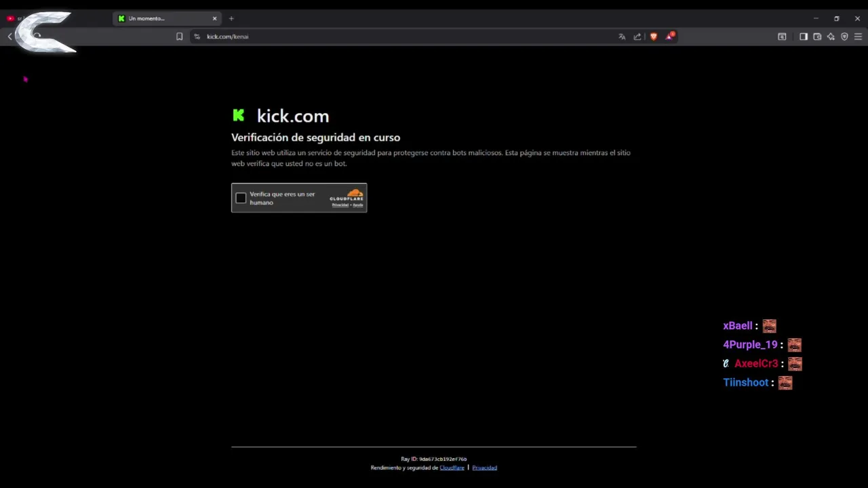This screenshot has width=868, height=488.
Task: Open the Brave Wallet icon
Action: coord(817,37)
